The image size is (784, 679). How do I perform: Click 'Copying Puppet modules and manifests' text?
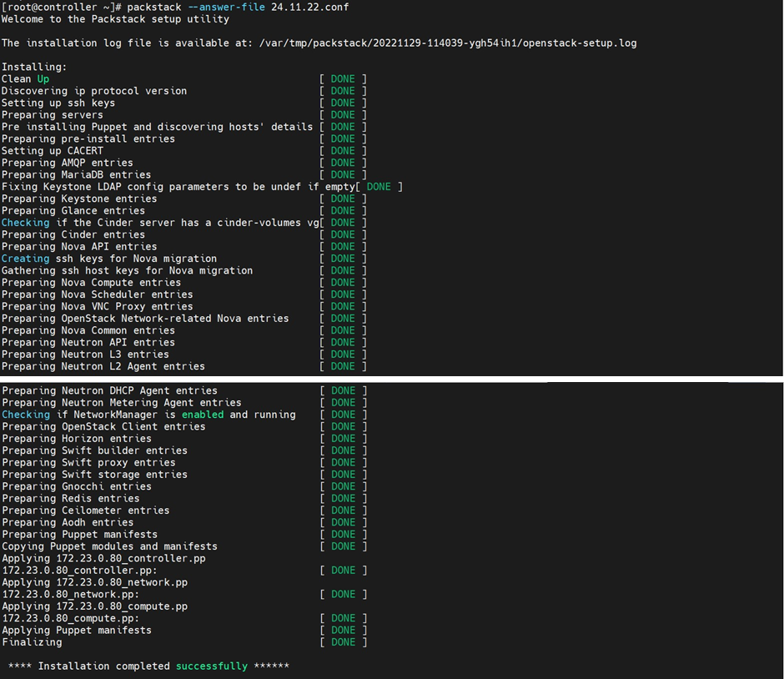coord(110,547)
